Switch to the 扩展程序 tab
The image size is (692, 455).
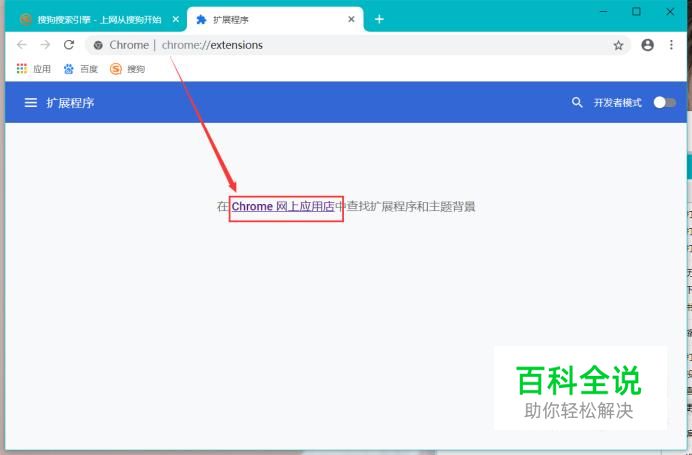[275, 19]
